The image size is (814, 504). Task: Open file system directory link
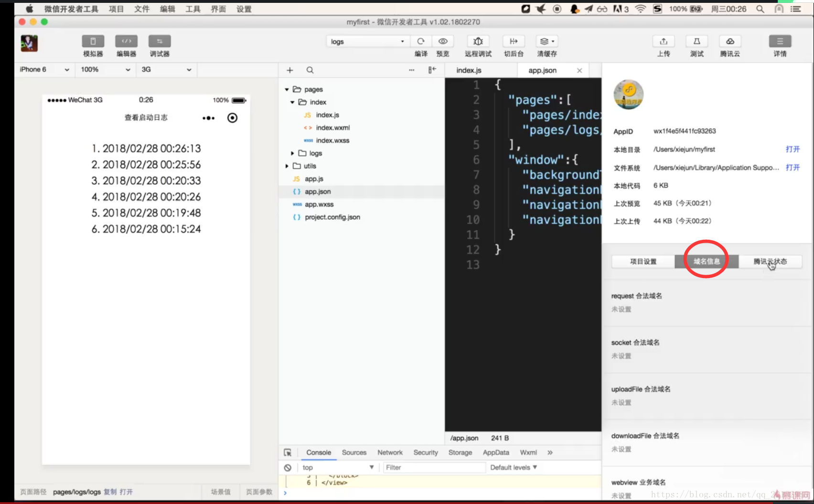click(793, 167)
